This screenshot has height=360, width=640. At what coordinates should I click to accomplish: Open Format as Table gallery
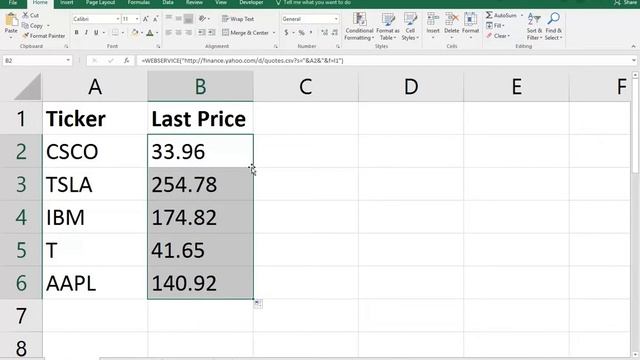click(388, 27)
